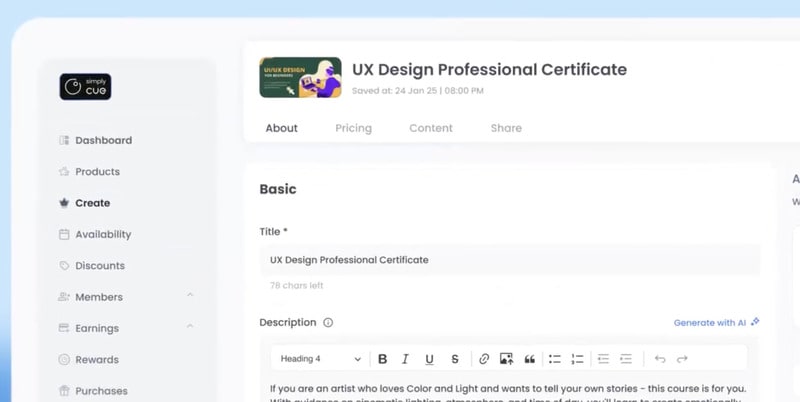Create a bulleted list
The width and height of the screenshot is (800, 402).
pyautogui.click(x=554, y=359)
